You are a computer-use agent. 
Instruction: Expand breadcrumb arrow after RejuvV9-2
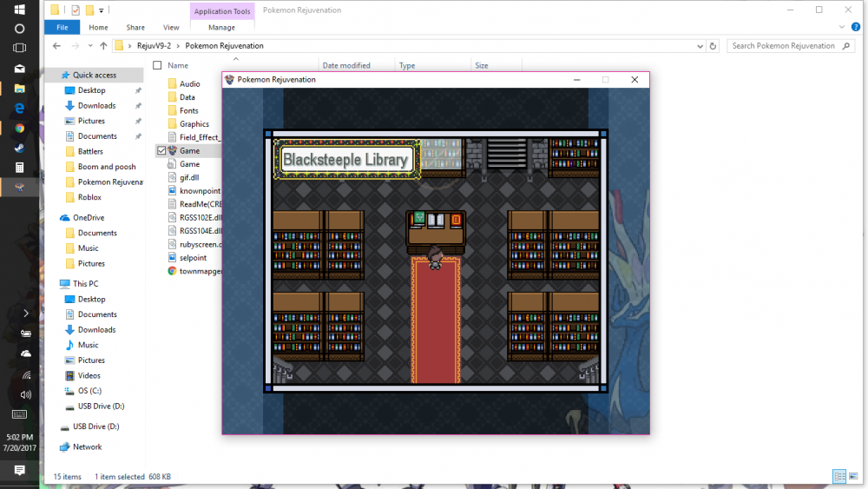(178, 46)
